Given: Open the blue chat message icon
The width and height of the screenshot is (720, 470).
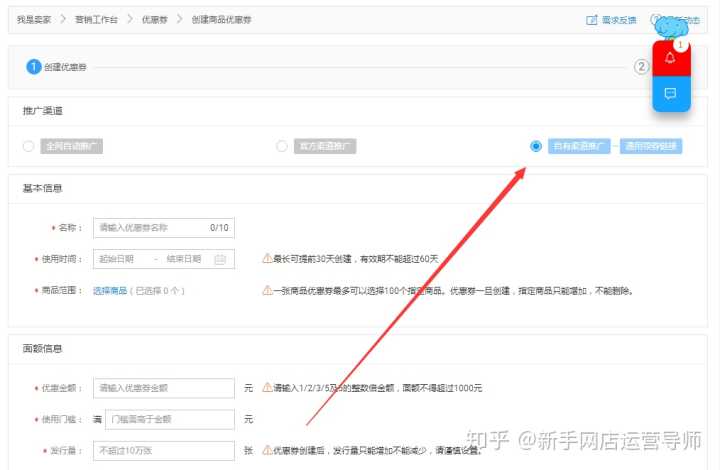Looking at the screenshot, I should click(670, 94).
